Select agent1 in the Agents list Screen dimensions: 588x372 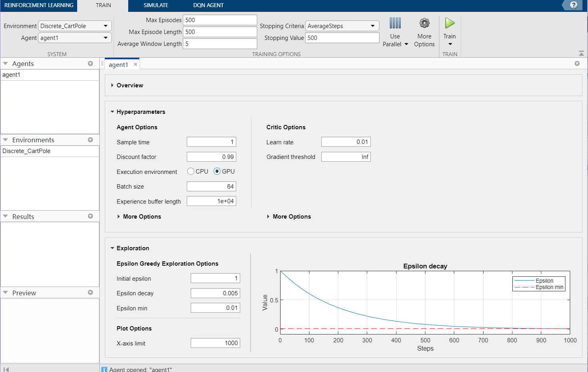tap(11, 75)
